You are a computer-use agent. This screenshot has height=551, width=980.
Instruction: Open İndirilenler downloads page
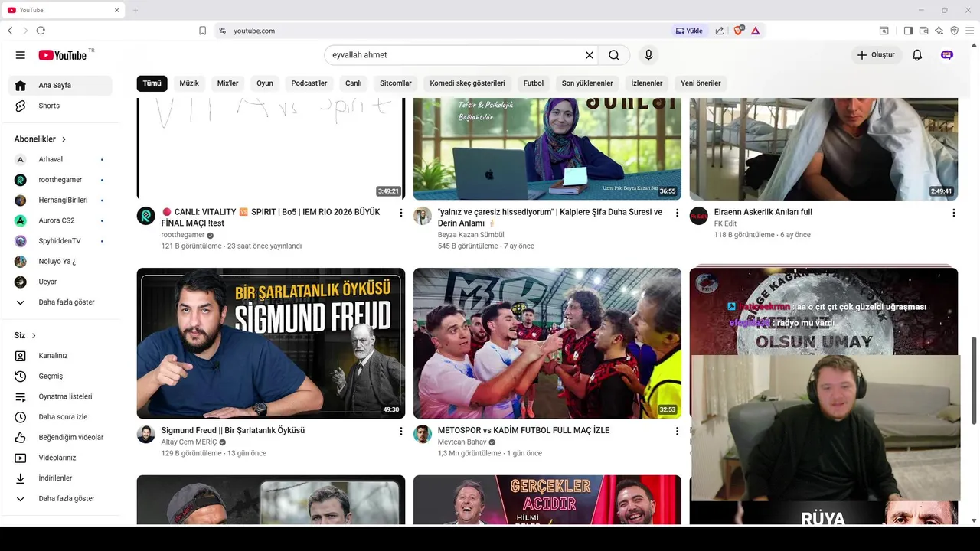pyautogui.click(x=60, y=478)
